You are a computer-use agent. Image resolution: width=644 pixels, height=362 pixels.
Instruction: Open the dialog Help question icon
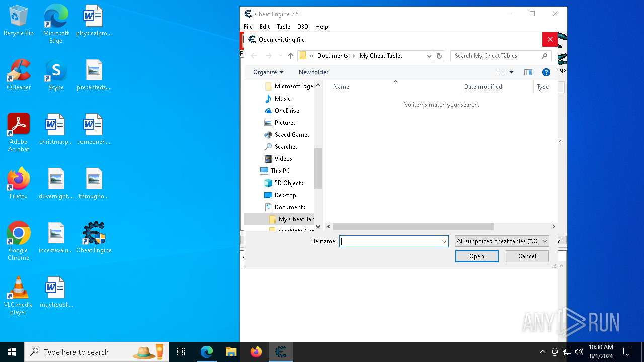tap(546, 72)
